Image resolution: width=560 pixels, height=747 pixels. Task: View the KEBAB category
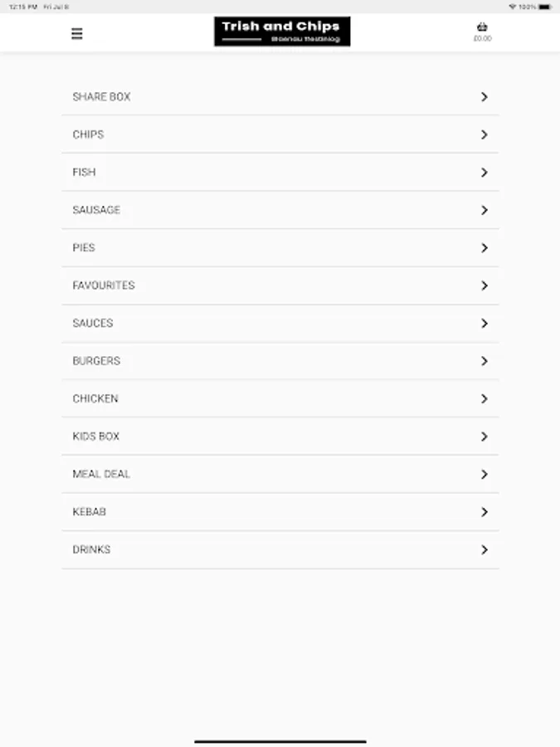click(x=280, y=511)
